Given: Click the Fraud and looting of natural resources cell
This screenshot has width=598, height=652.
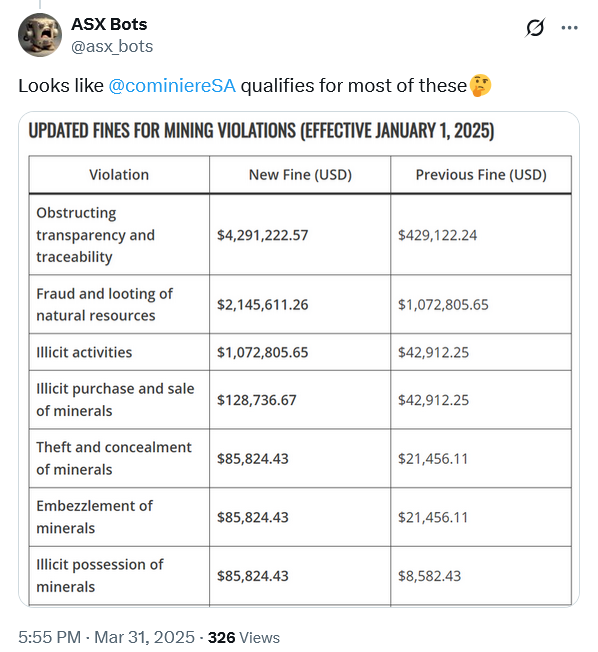Looking at the screenshot, I should pyautogui.click(x=119, y=304).
